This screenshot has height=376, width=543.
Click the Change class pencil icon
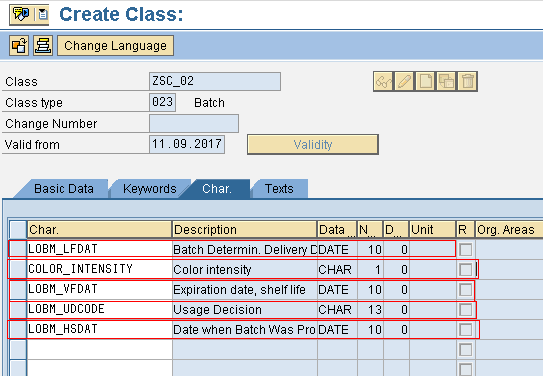404,82
